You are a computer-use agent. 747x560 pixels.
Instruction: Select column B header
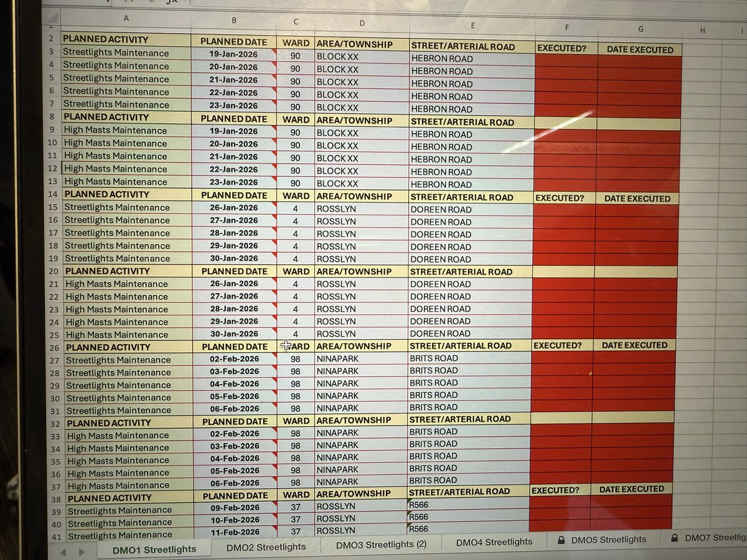tap(234, 21)
